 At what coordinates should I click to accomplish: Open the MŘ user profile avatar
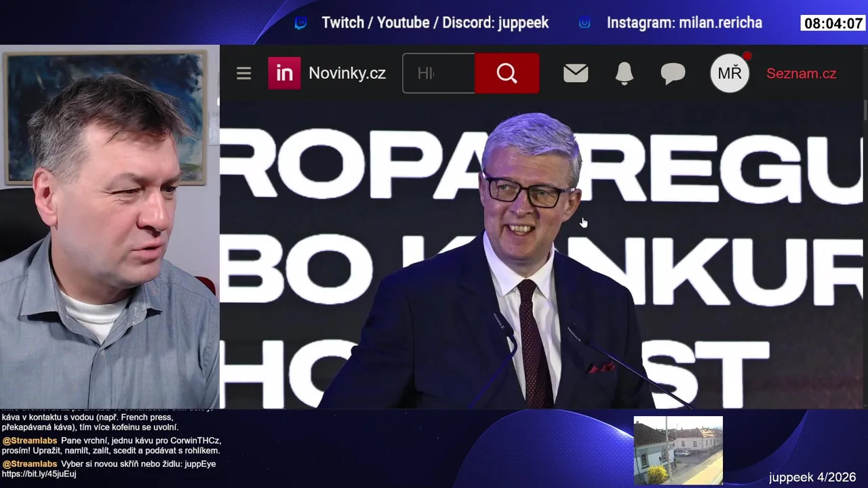tap(730, 73)
